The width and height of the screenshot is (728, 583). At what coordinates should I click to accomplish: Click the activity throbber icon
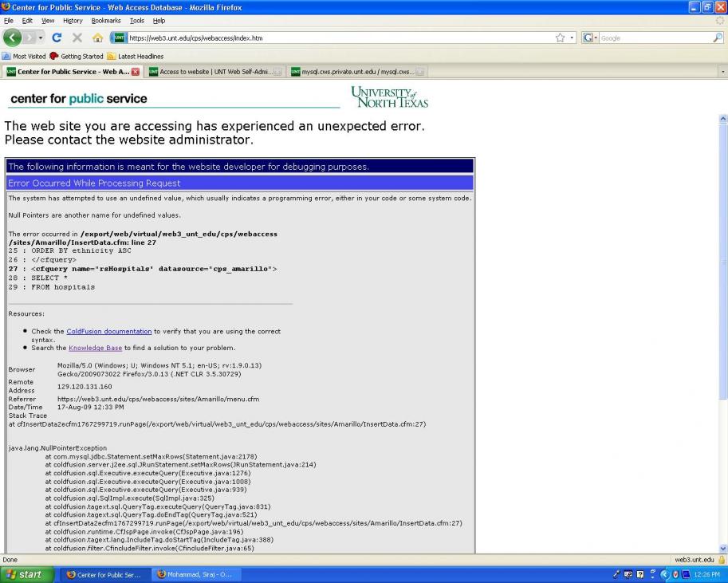[x=720, y=21]
